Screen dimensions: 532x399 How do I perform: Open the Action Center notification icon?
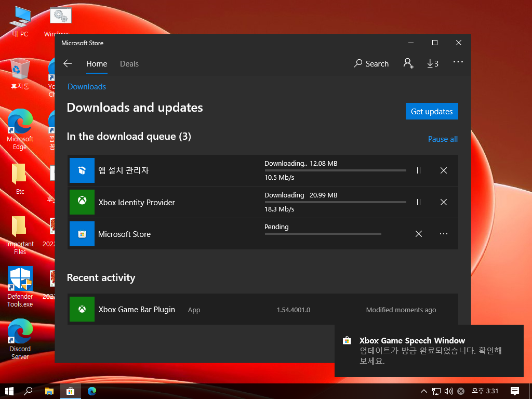pos(515,391)
